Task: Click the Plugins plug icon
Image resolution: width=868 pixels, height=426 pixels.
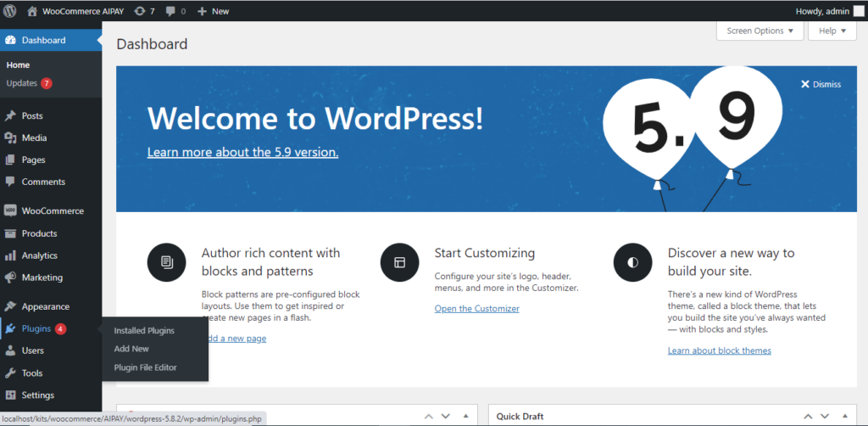Action: [10, 328]
